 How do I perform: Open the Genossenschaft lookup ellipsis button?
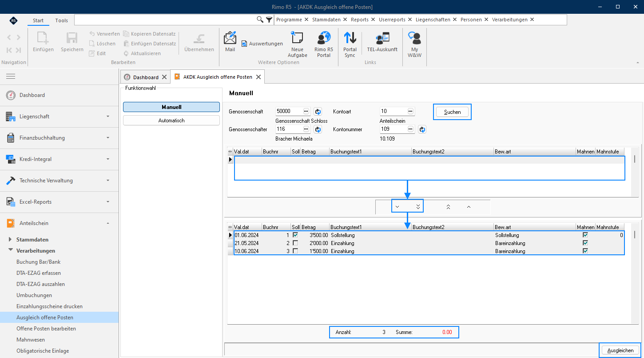(x=306, y=111)
